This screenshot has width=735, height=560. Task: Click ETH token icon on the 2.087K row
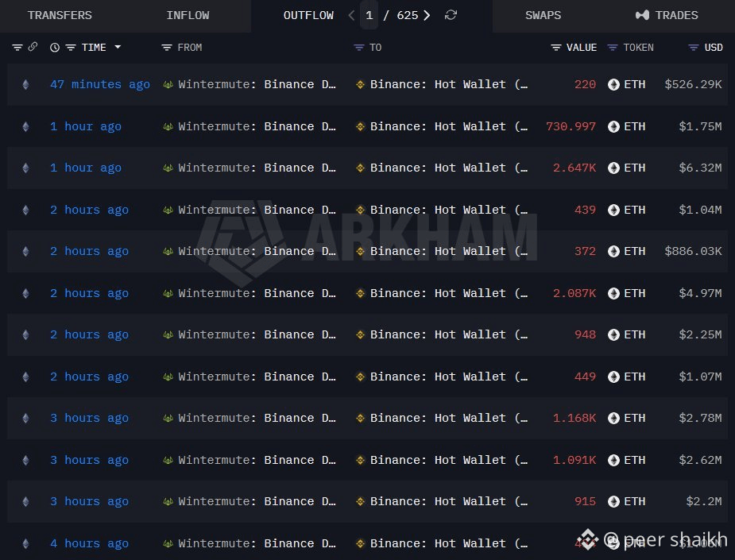pos(613,293)
